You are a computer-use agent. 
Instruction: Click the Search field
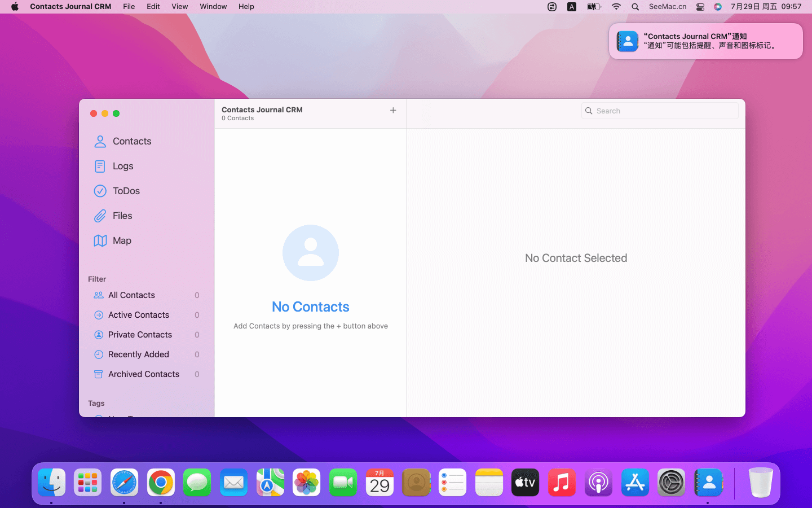(x=660, y=111)
